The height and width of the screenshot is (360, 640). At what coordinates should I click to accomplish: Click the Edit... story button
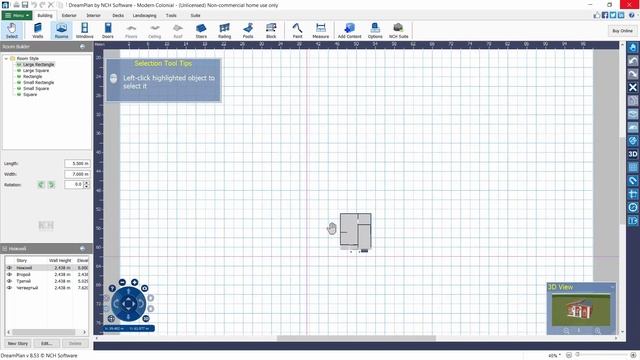[x=47, y=343]
